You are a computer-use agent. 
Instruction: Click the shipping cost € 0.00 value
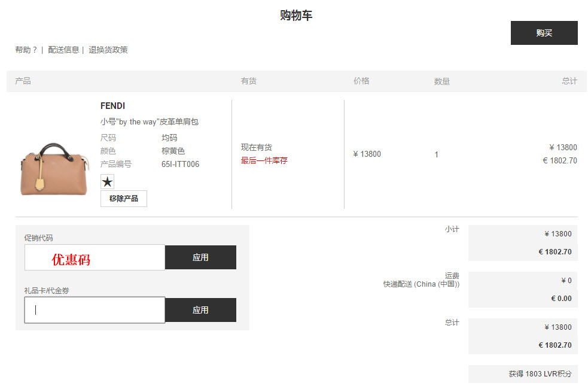tap(561, 299)
